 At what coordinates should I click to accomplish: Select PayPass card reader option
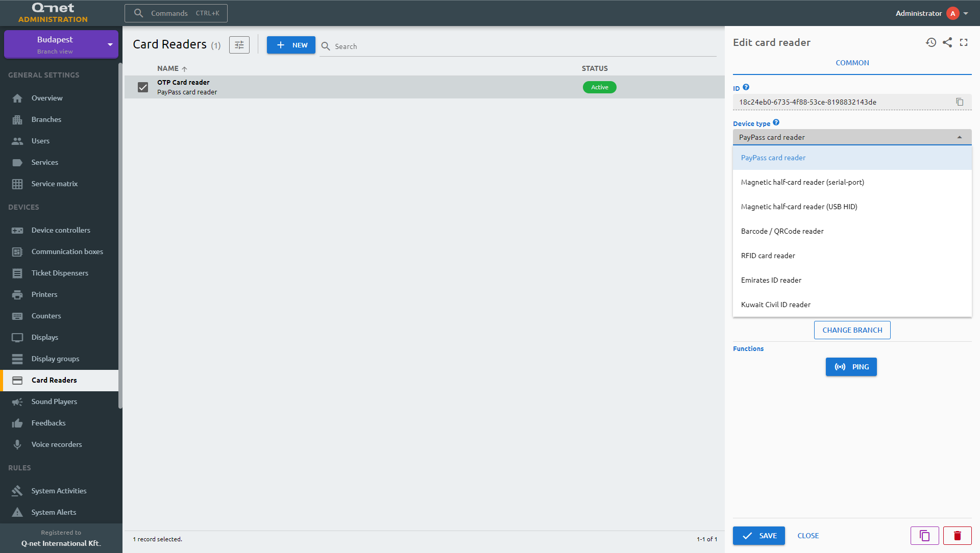click(852, 158)
